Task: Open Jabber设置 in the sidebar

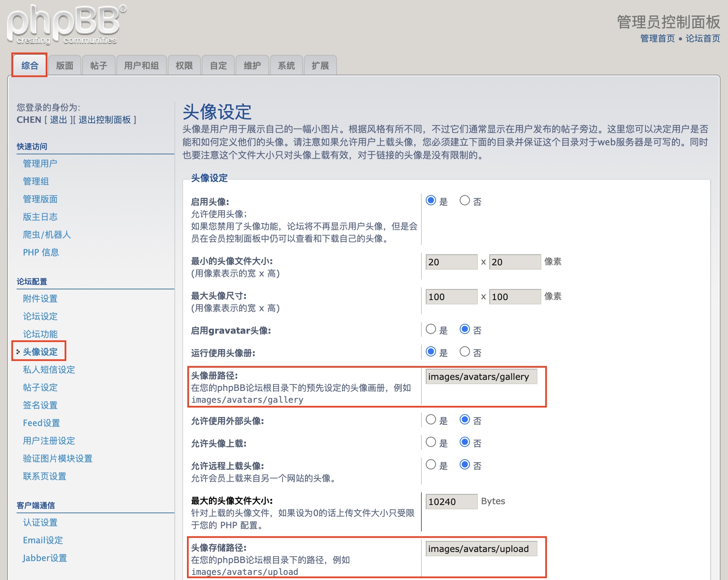Action: (x=45, y=558)
